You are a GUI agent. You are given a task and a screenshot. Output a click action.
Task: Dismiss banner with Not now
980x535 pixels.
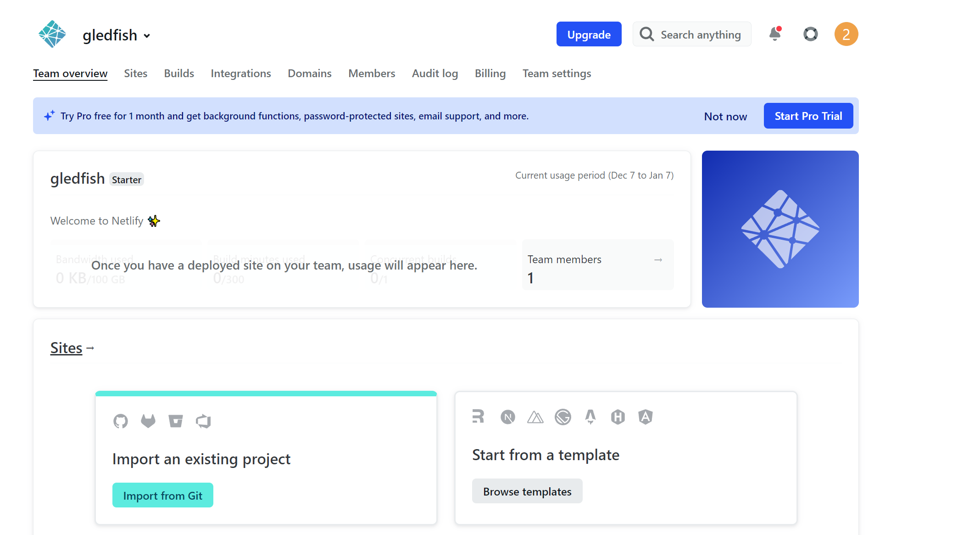pos(725,116)
